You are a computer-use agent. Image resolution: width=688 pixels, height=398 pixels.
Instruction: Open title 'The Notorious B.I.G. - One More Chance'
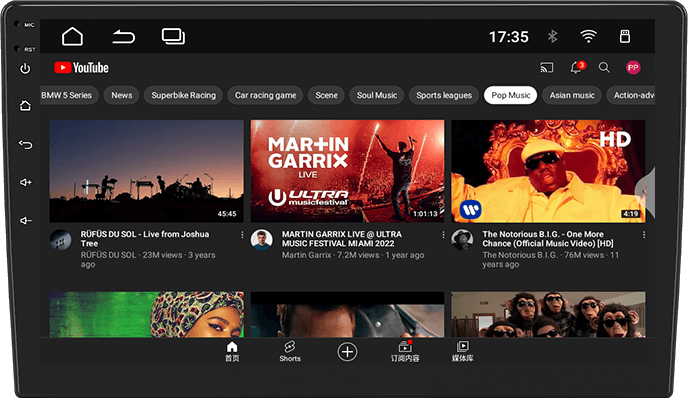[548, 239]
